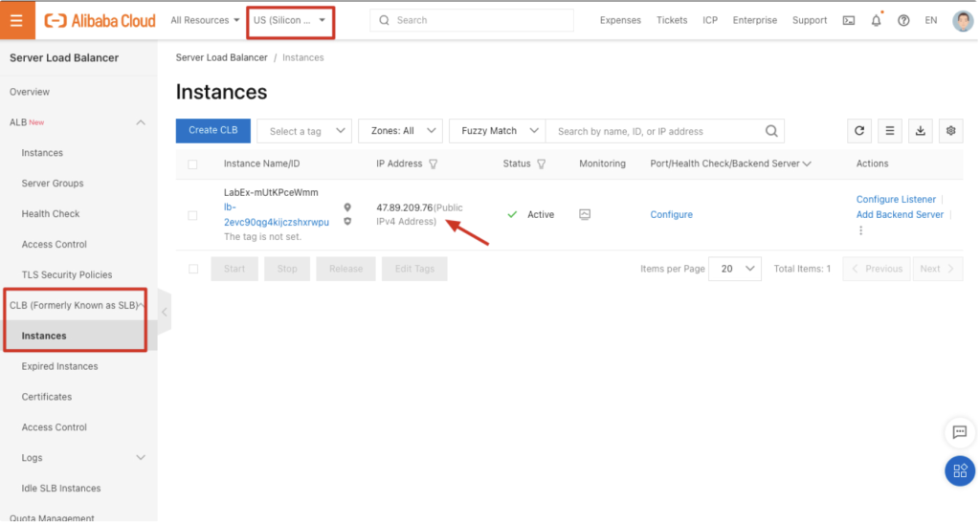This screenshot has height=523, width=980.
Task: Click instance name LabEx-mUtKPceWmm
Action: coord(271,193)
